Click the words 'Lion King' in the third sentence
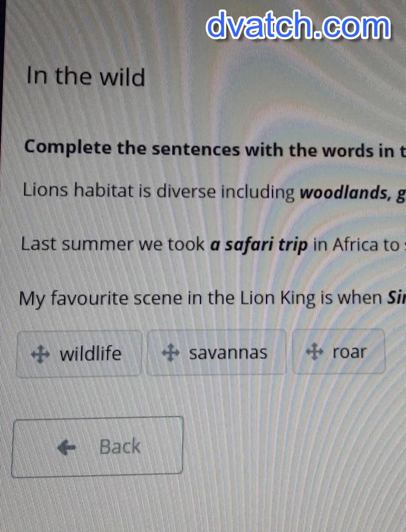Screen dimensions: 406x532 (x=278, y=299)
